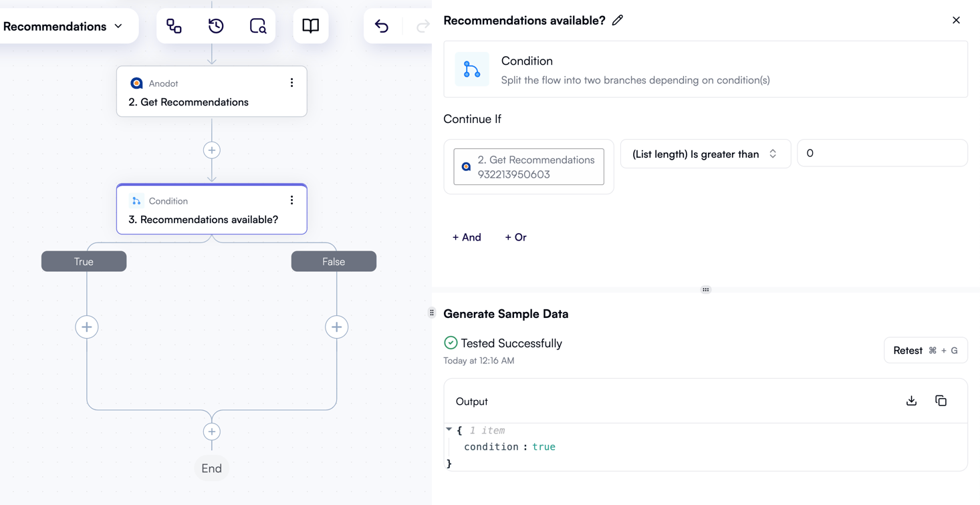Add a step before End
Image resolution: width=980 pixels, height=505 pixels.
[x=212, y=432]
